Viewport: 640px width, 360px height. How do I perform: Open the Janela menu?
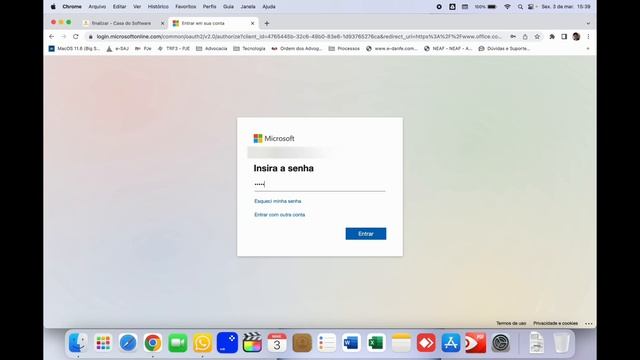point(248,7)
